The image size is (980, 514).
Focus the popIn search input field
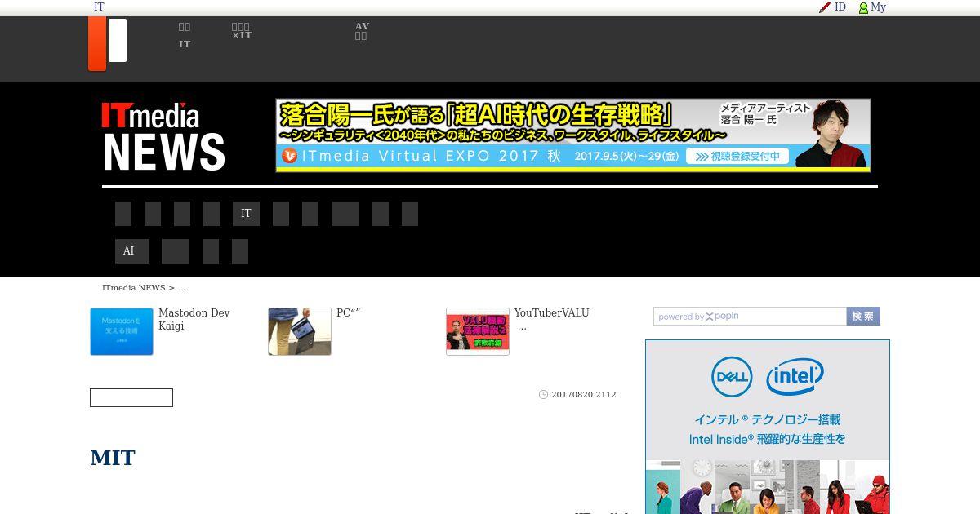coord(750,317)
